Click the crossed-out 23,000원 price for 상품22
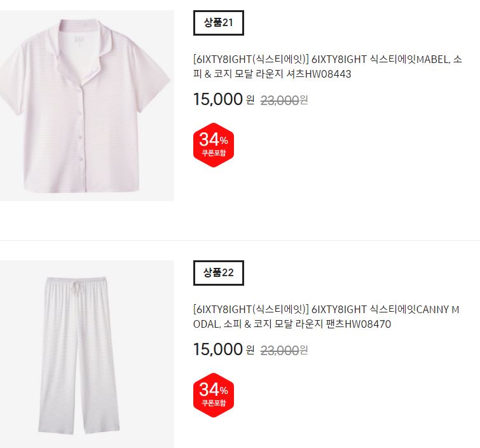480x448 pixels. pos(284,350)
